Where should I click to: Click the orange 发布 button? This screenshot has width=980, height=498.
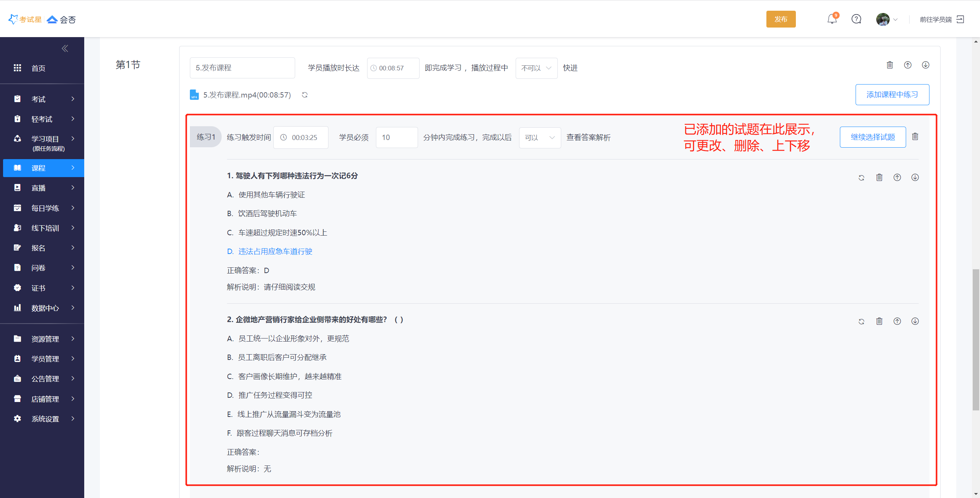click(781, 19)
